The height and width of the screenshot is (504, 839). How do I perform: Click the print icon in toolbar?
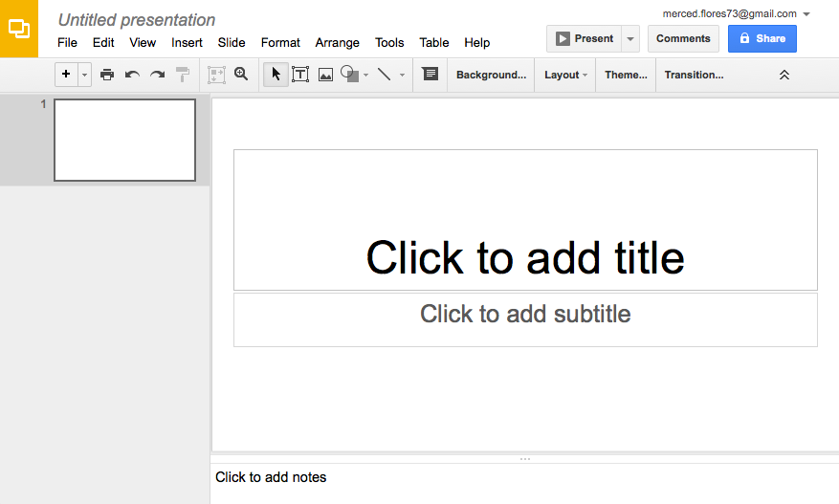[x=107, y=75]
